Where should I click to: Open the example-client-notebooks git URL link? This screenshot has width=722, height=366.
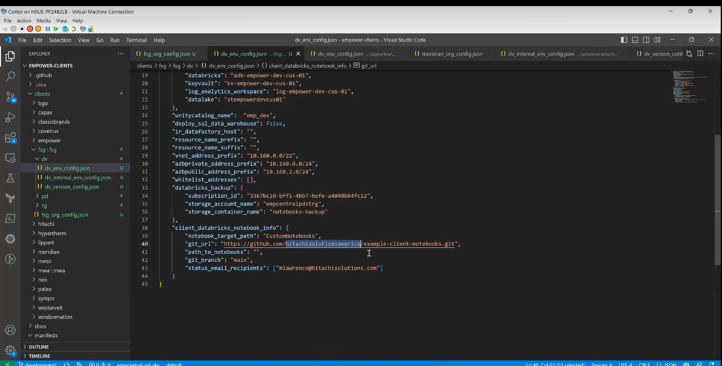pos(340,244)
